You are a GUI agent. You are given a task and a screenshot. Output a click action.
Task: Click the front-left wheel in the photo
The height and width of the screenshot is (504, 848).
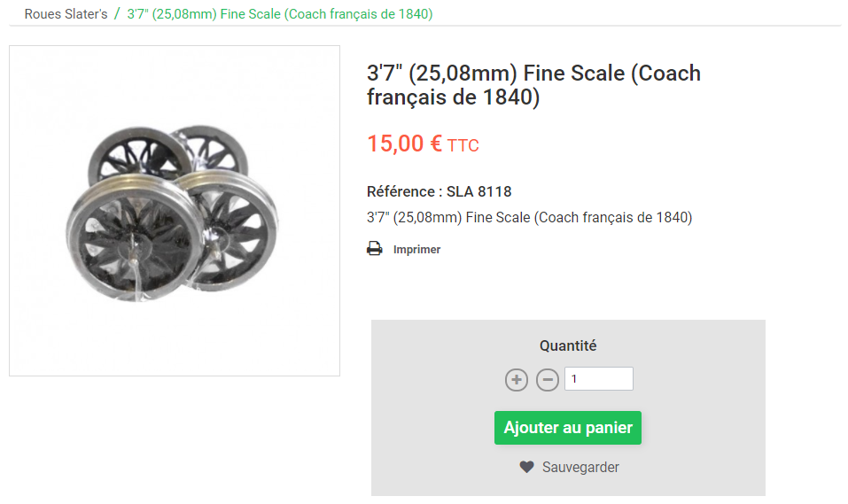tap(136, 238)
